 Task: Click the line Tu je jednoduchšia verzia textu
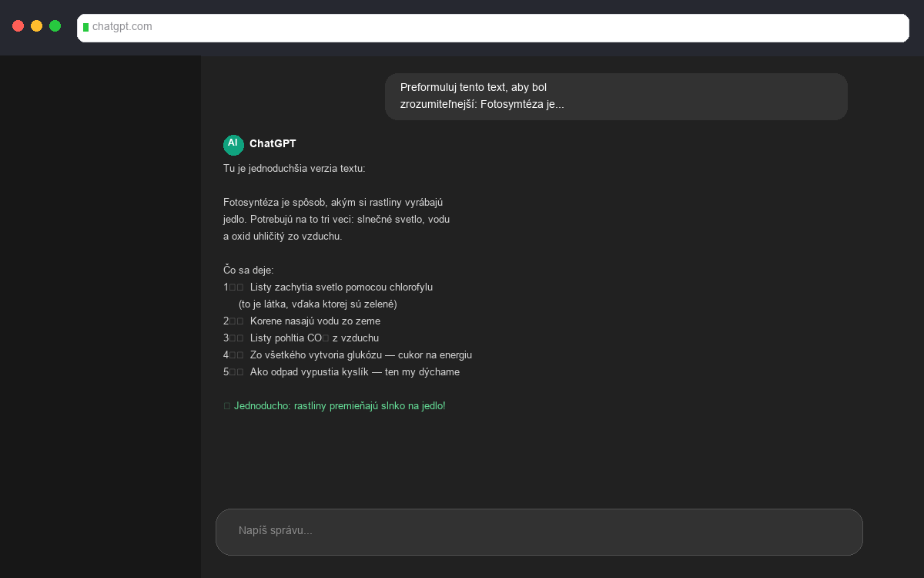pyautogui.click(x=294, y=168)
